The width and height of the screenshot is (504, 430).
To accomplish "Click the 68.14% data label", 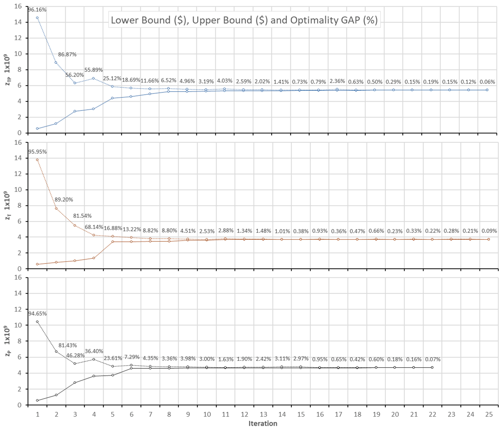I will [x=94, y=227].
